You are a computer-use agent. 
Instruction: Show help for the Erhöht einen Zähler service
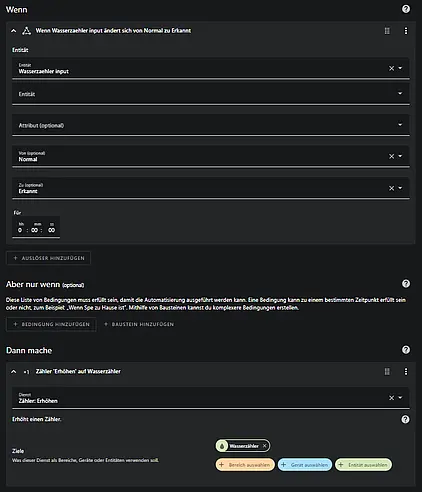tap(405, 419)
